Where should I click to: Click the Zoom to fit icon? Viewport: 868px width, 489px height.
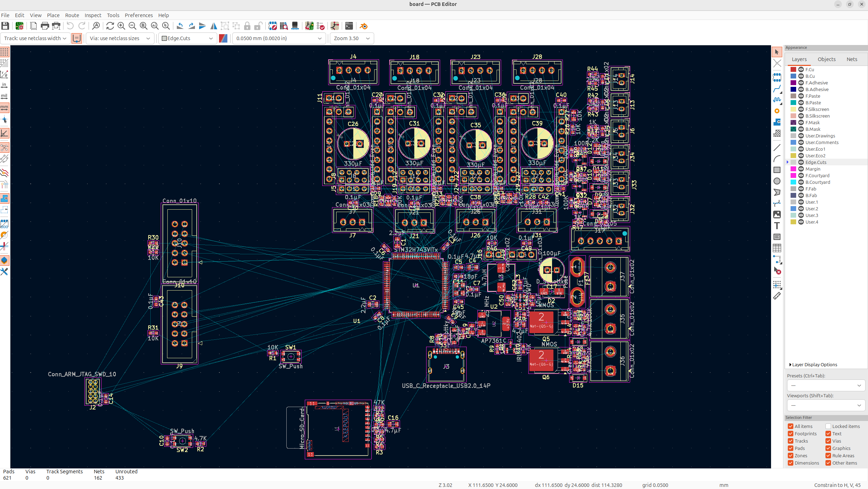(x=143, y=26)
